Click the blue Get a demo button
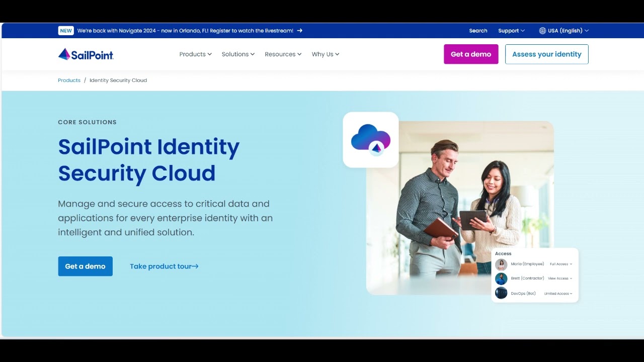The image size is (644, 362). tap(86, 266)
